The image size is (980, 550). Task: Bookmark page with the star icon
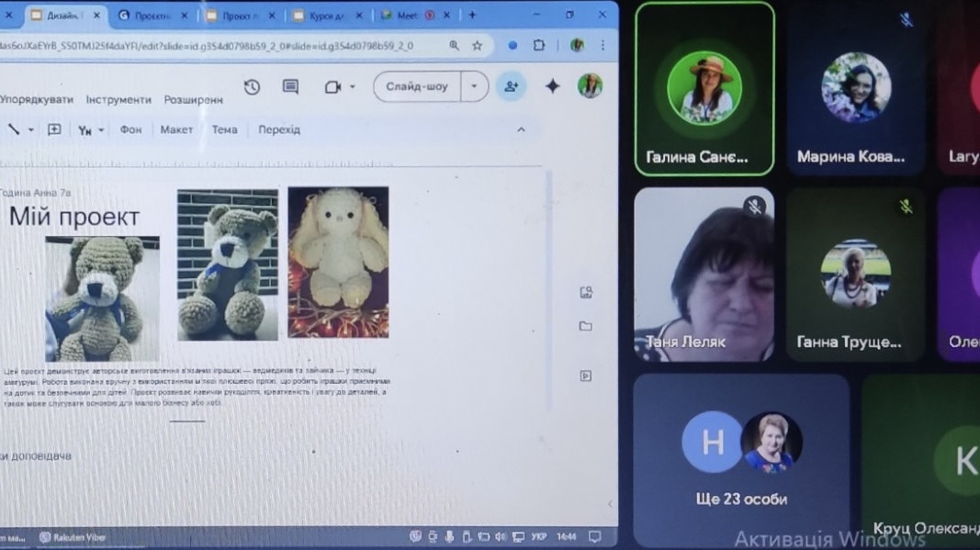[477, 45]
